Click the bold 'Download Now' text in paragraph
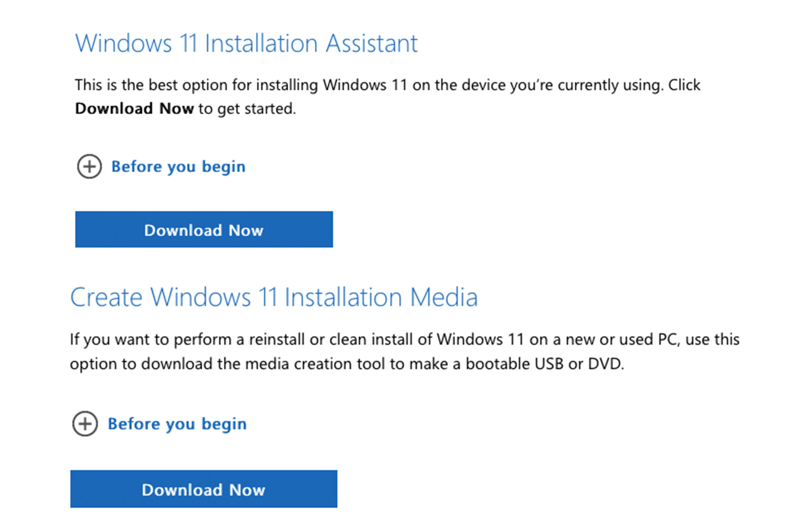The image size is (812, 528). pyautogui.click(x=134, y=108)
